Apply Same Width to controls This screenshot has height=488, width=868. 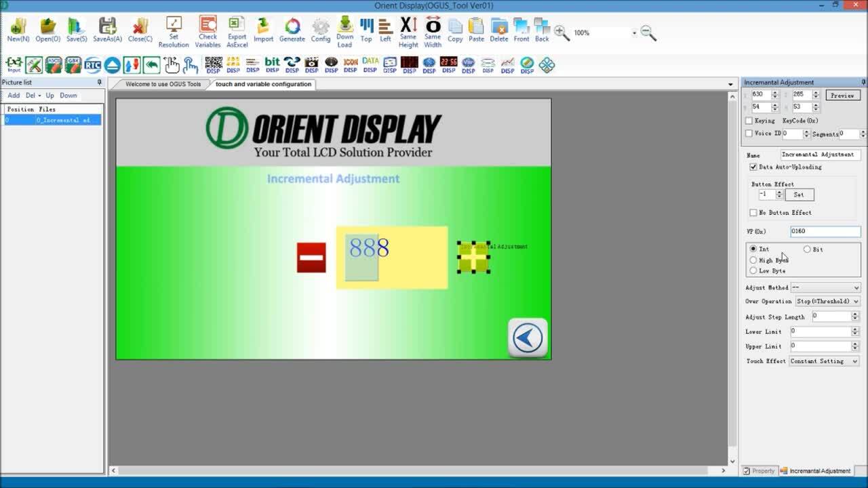pos(433,33)
